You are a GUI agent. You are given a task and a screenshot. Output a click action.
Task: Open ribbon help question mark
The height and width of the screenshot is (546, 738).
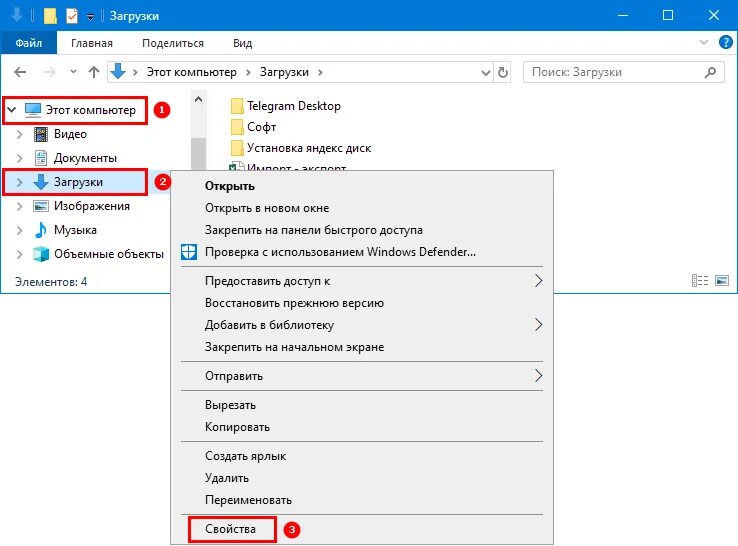728,43
